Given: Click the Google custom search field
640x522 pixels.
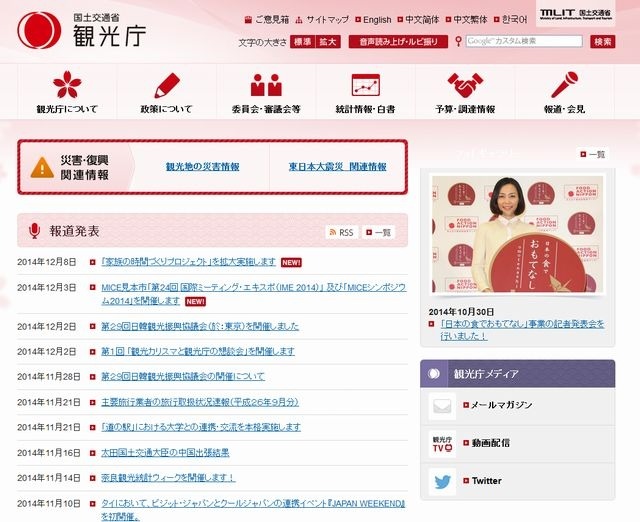Looking at the screenshot, I should tap(524, 41).
